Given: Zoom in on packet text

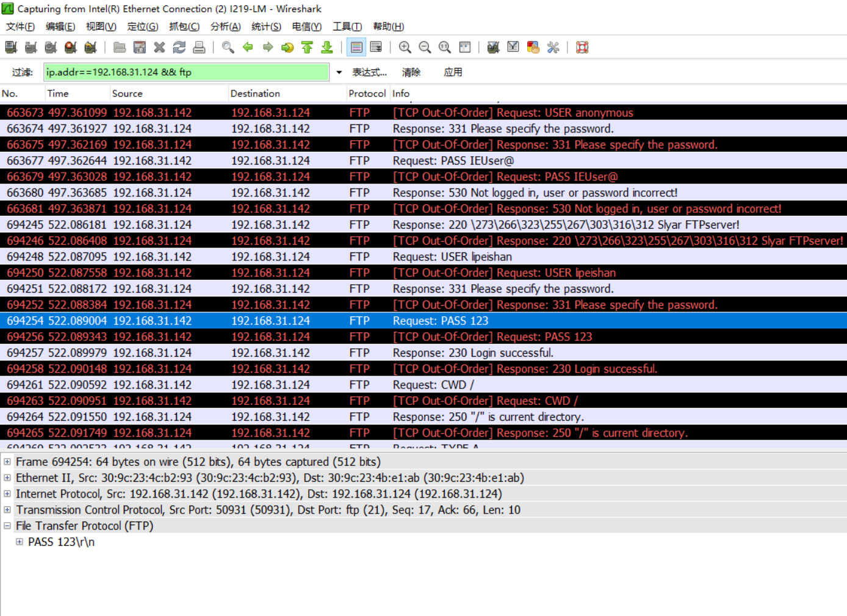Looking at the screenshot, I should (x=405, y=48).
